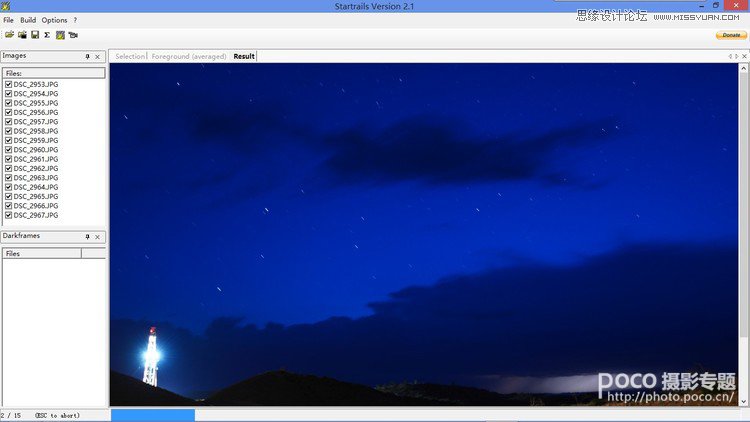Select file name DSC_2965.JPG
750x422 pixels.
point(36,197)
